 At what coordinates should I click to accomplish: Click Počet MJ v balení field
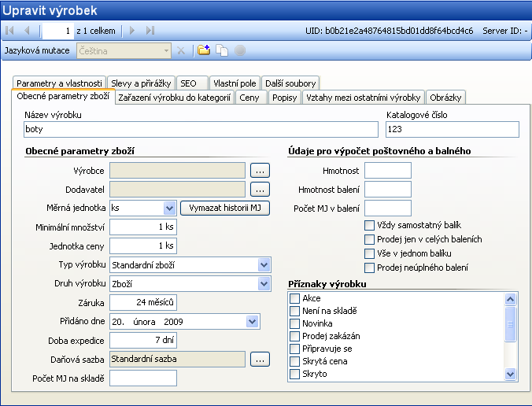click(x=388, y=209)
